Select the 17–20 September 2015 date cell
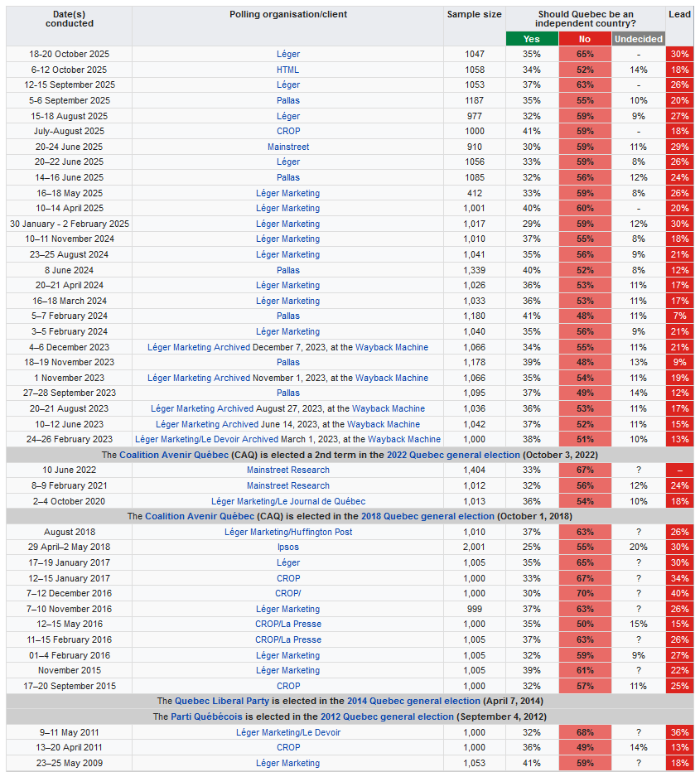The height and width of the screenshot is (772, 700). click(x=70, y=686)
